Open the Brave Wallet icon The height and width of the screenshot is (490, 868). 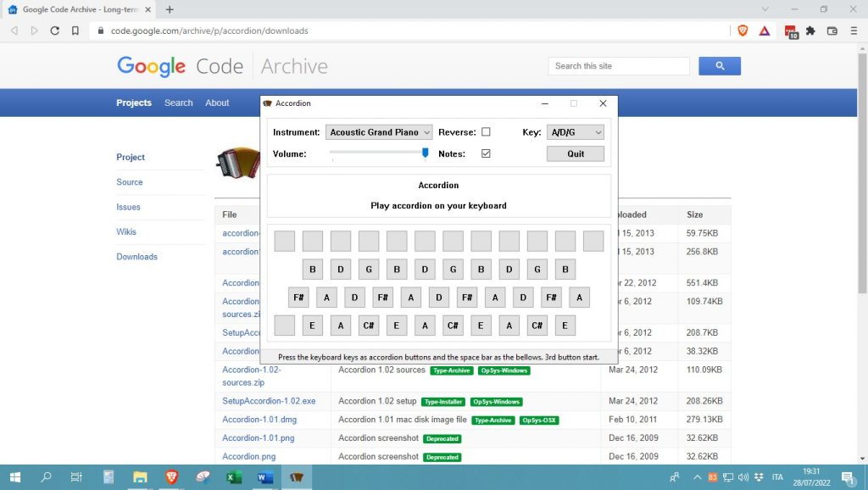[832, 30]
